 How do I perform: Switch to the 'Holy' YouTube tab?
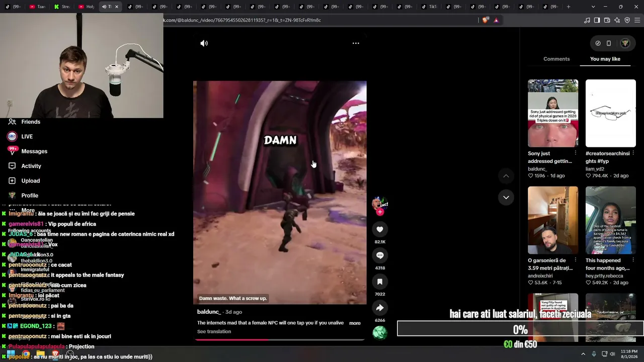pos(87,7)
